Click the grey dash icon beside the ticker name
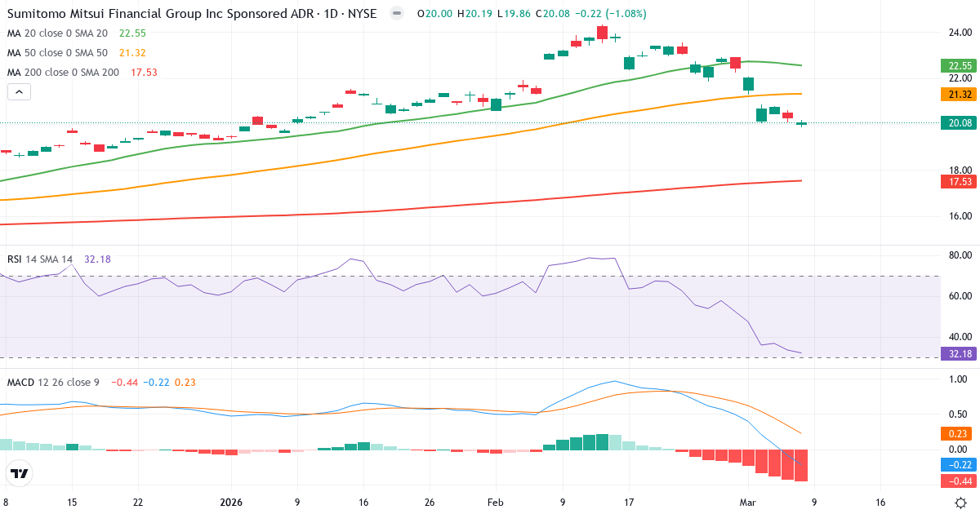The height and width of the screenshot is (514, 980). click(395, 13)
